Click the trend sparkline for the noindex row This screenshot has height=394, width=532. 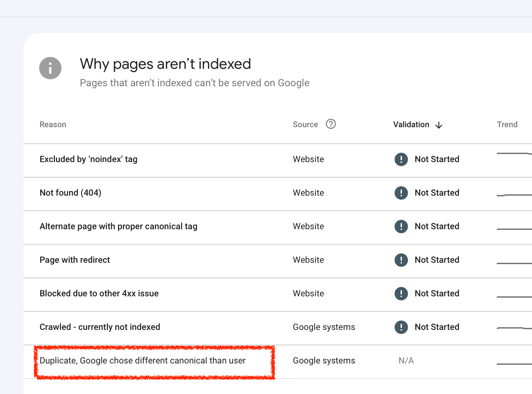tap(514, 154)
